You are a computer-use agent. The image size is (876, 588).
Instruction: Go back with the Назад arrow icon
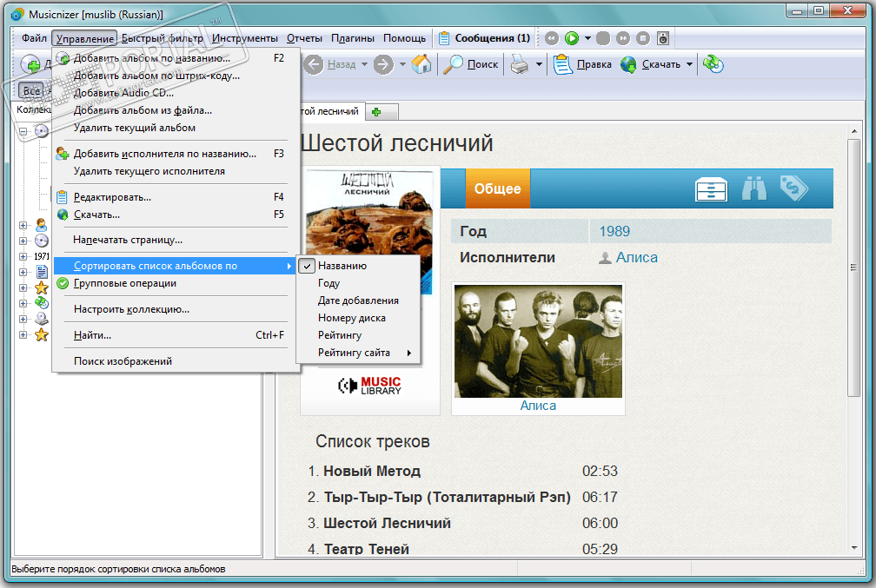(314, 64)
